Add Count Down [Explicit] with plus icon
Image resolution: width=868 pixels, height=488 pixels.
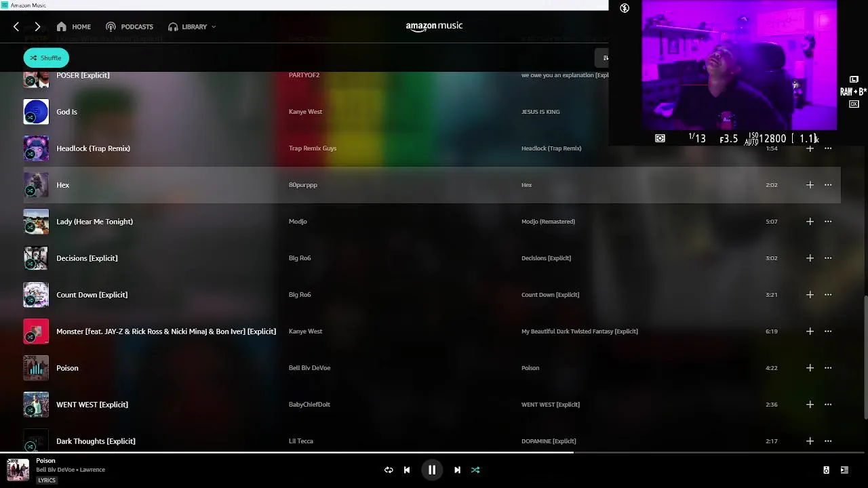coord(810,295)
